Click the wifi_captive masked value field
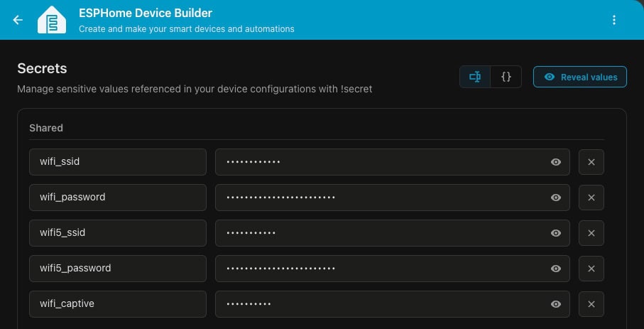Screen dimensions: 644x329 point(392,304)
